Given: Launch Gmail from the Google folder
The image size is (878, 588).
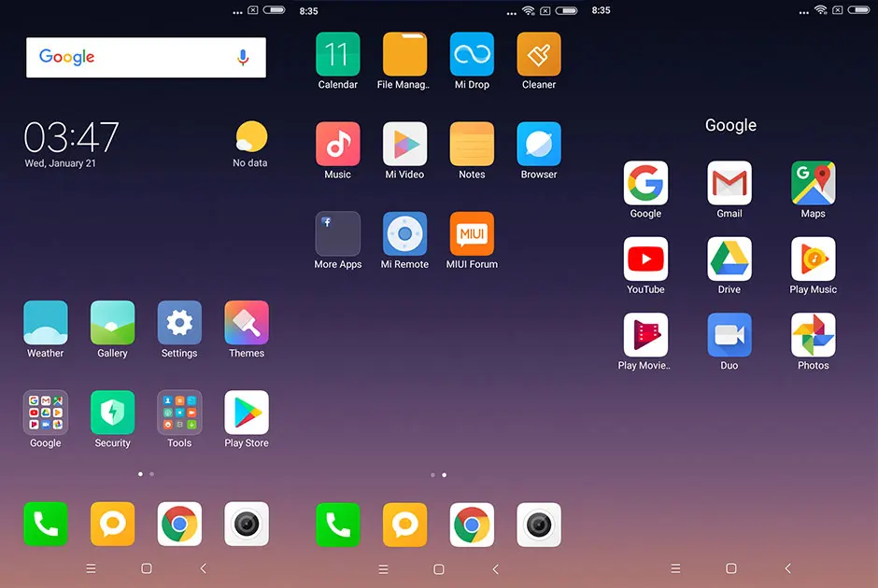Looking at the screenshot, I should 729,182.
